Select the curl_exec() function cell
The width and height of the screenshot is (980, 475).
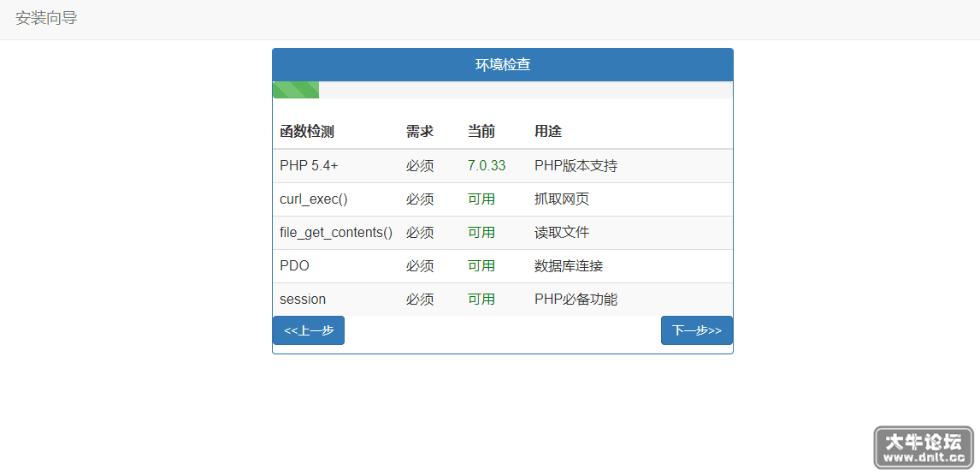coord(314,199)
